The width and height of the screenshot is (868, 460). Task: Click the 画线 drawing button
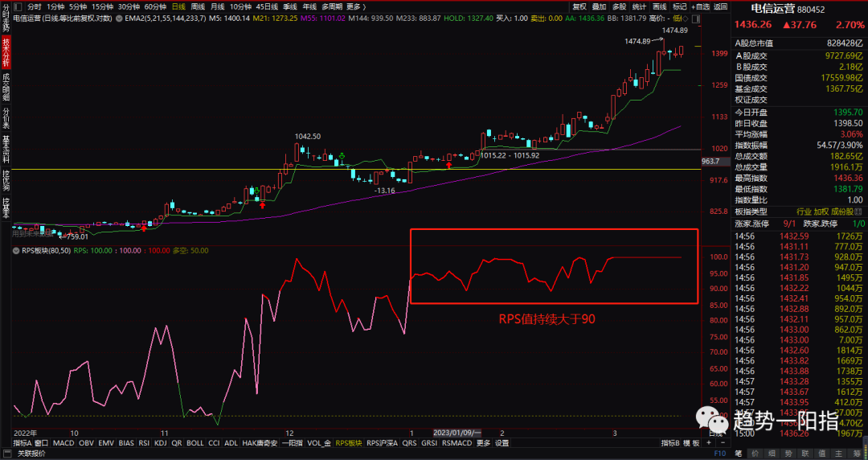[x=659, y=6]
